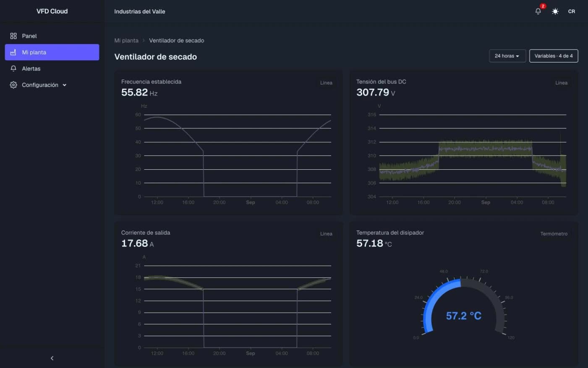The height and width of the screenshot is (368, 588).
Task: Open the CR user avatar menu
Action: [572, 11]
